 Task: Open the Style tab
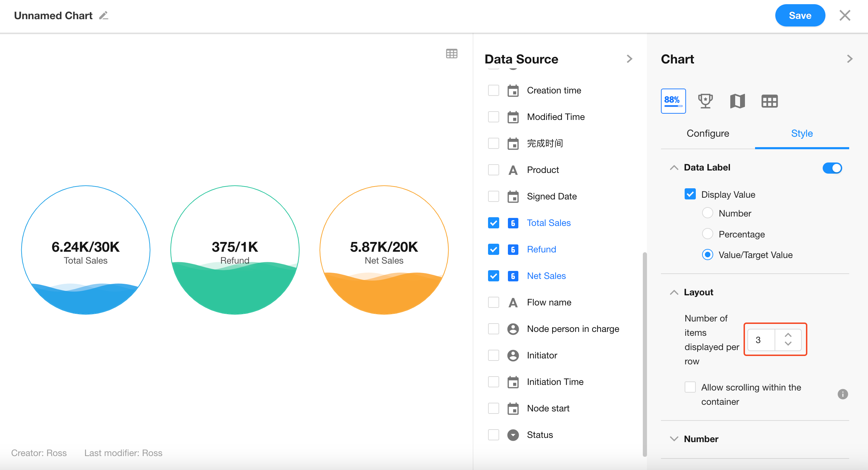pyautogui.click(x=802, y=134)
